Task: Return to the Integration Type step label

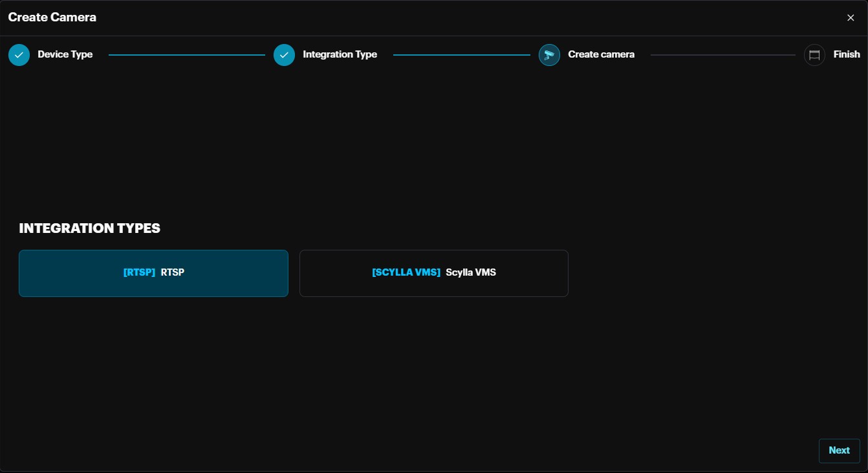Action: pyautogui.click(x=340, y=54)
